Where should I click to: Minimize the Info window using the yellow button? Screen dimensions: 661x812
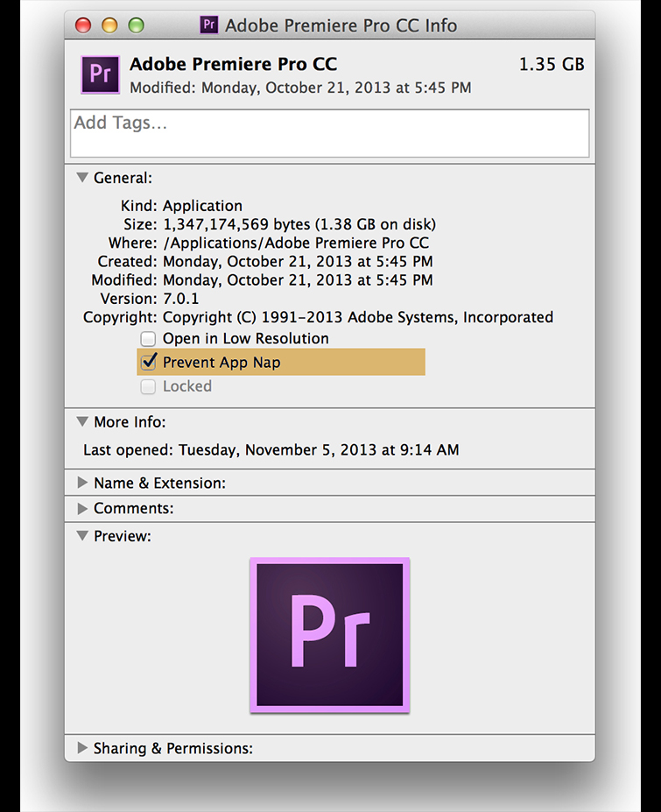pyautogui.click(x=109, y=25)
